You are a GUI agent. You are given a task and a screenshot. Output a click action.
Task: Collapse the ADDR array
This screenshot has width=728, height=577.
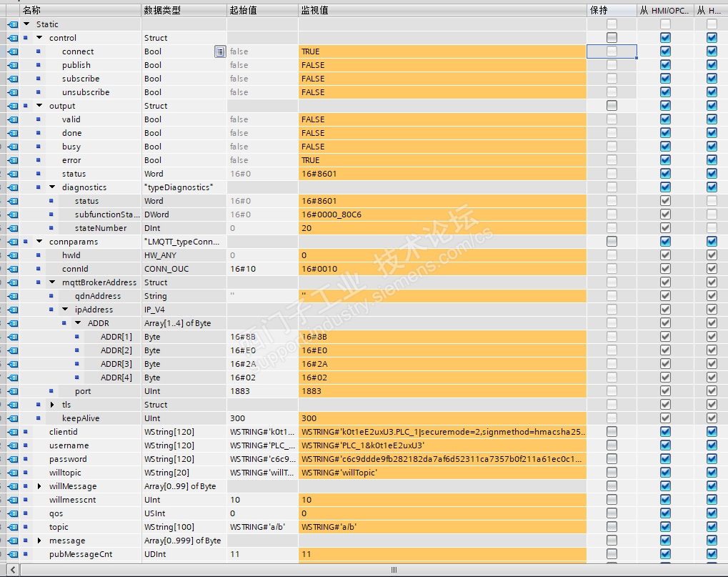click(x=78, y=323)
